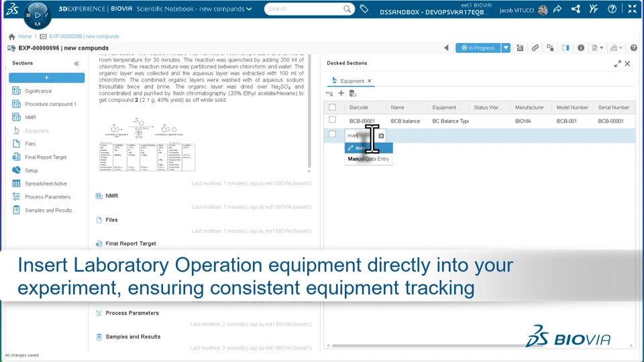Click the Files section heading in content
644x362 pixels.
(112, 220)
